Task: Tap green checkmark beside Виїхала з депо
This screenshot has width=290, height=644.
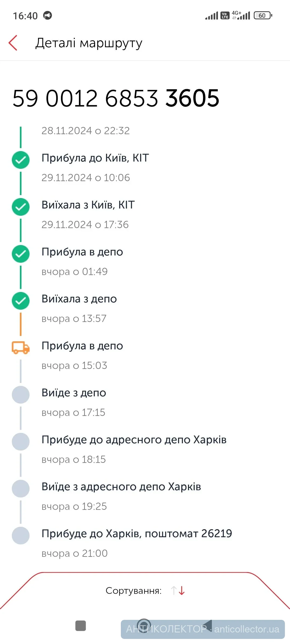Action: [x=21, y=301]
